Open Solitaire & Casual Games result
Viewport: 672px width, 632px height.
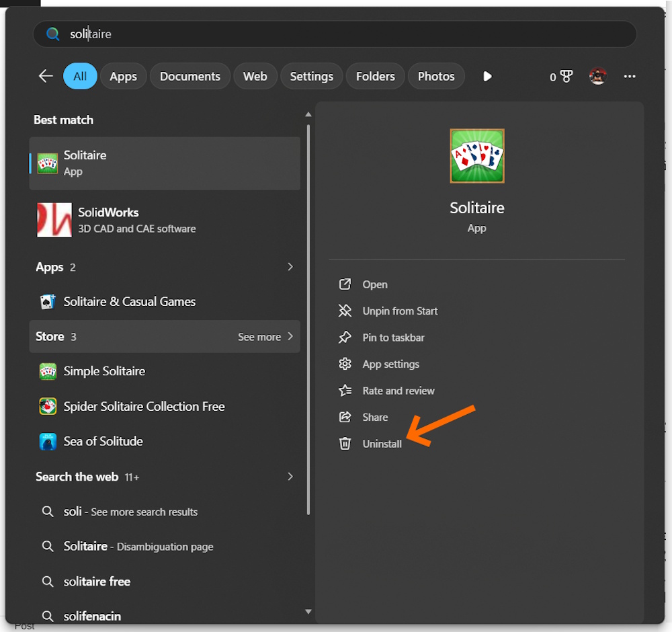point(165,302)
